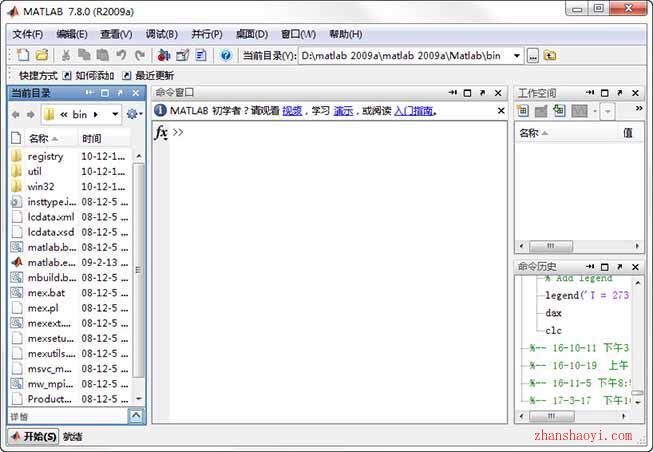
Task: Click the plot selection icon in workspace
Action: (x=579, y=111)
